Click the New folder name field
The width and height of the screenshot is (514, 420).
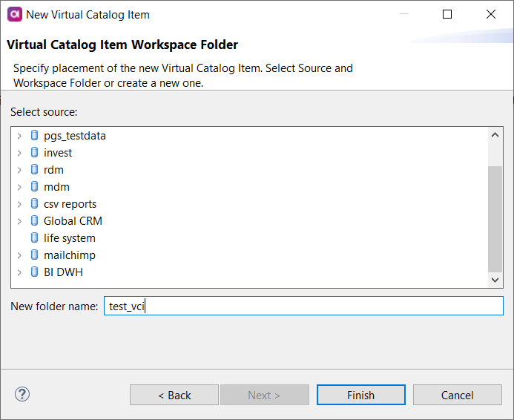[x=303, y=306]
